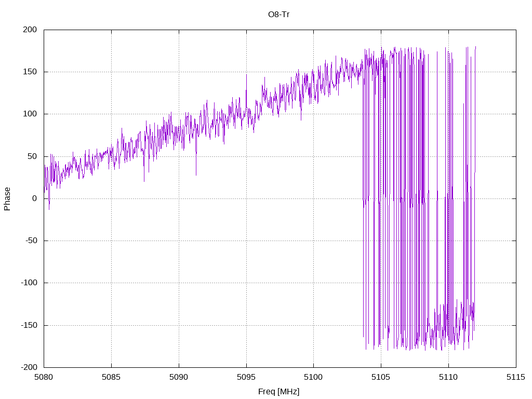Click the x-axis tick label 5090
The image size is (532, 399).
179,377
